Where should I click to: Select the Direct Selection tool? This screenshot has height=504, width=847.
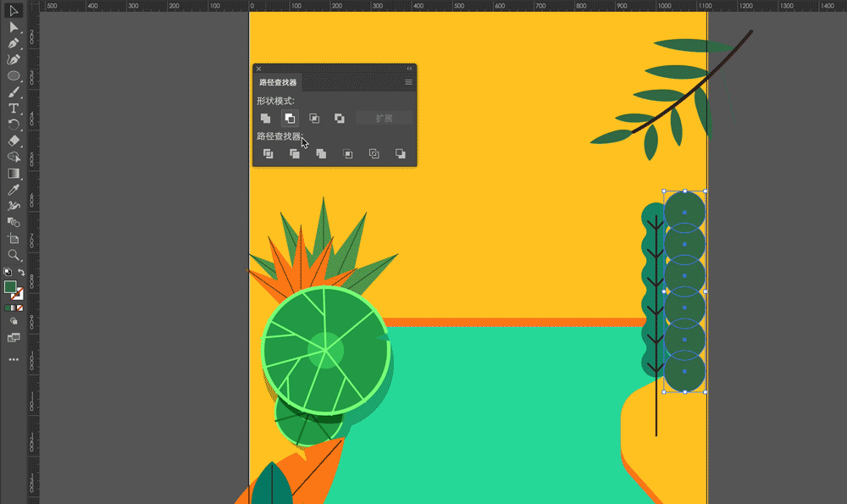(14, 27)
